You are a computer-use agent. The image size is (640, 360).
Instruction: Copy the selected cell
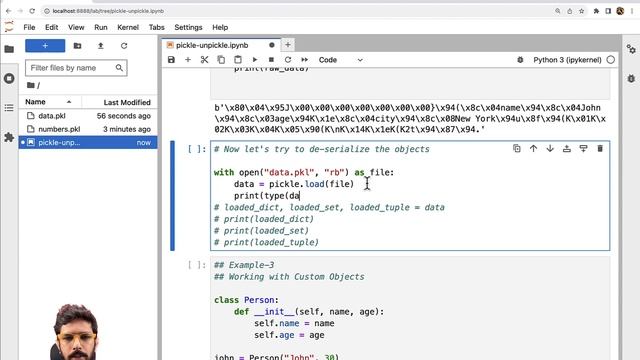[x=221, y=60]
